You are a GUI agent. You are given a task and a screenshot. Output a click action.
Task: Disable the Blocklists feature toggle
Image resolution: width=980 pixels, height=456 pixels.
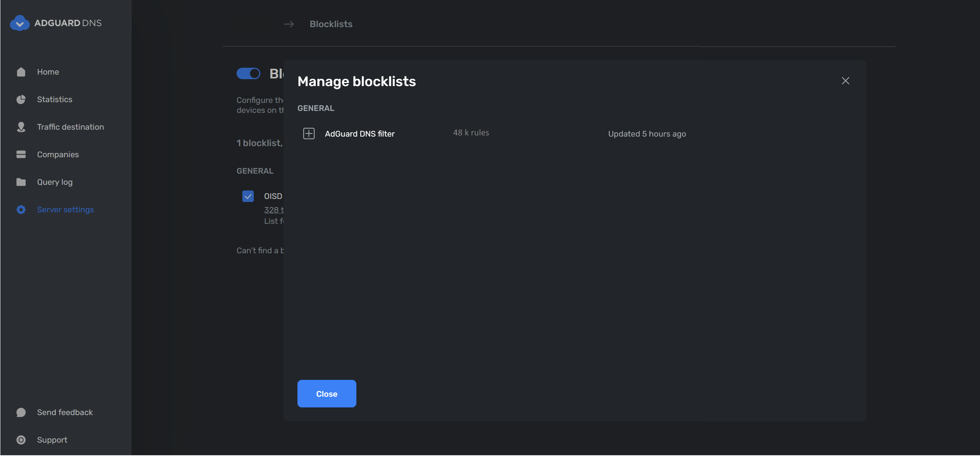pos(249,73)
